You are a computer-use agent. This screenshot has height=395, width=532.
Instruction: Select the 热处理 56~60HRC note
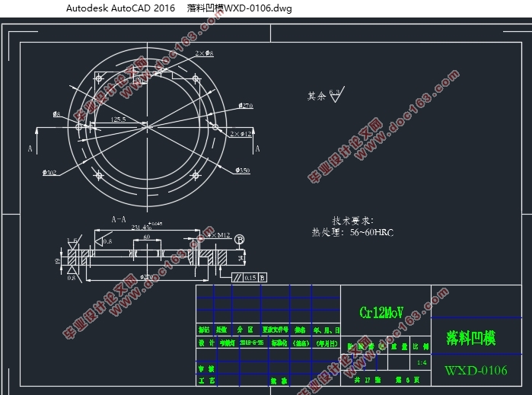click(353, 232)
